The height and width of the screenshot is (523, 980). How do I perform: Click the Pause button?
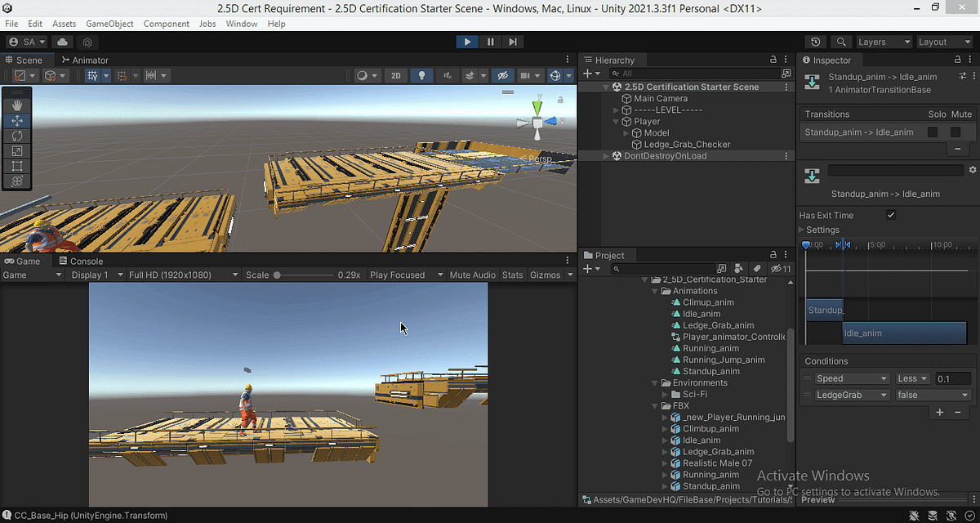point(489,42)
